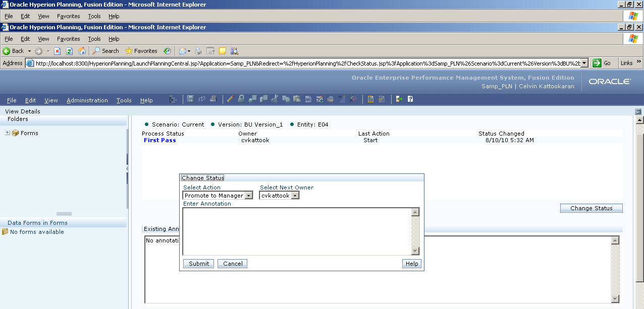Open the Select Action dropdown

click(248, 196)
